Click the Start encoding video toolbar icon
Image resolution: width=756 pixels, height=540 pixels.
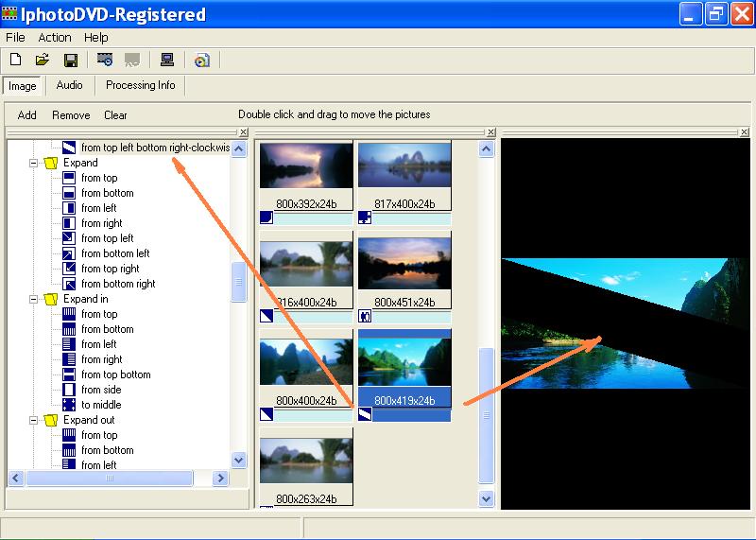(105, 60)
